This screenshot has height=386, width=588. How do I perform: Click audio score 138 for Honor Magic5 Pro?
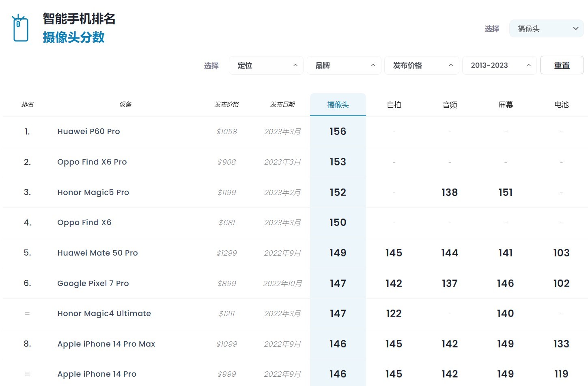point(450,192)
